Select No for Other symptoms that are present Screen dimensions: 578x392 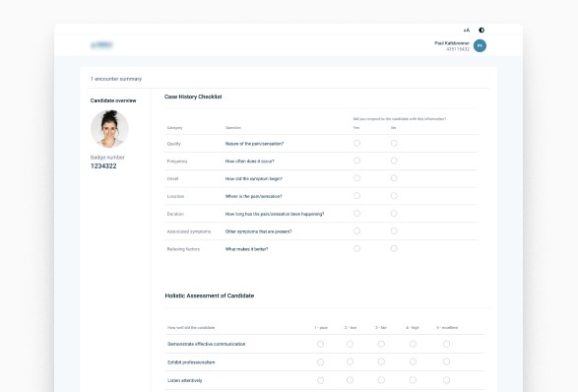tap(394, 230)
